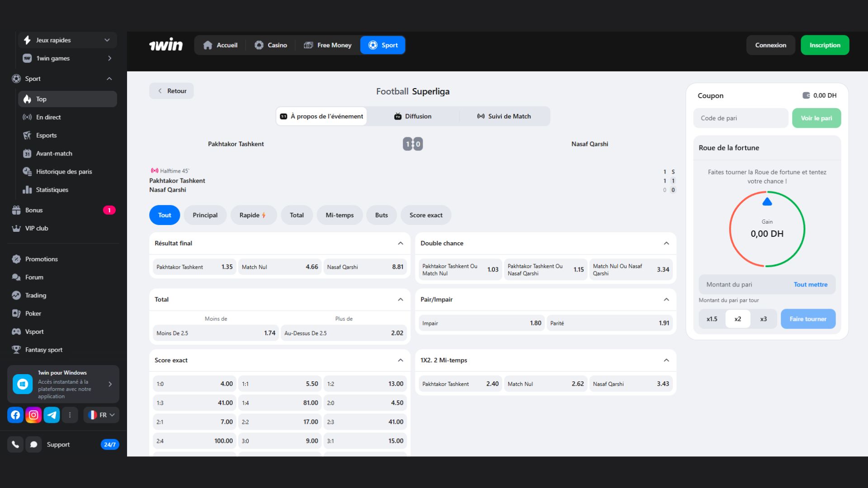Open the Telegram channel icon
This screenshot has width=868, height=488.
(x=52, y=415)
